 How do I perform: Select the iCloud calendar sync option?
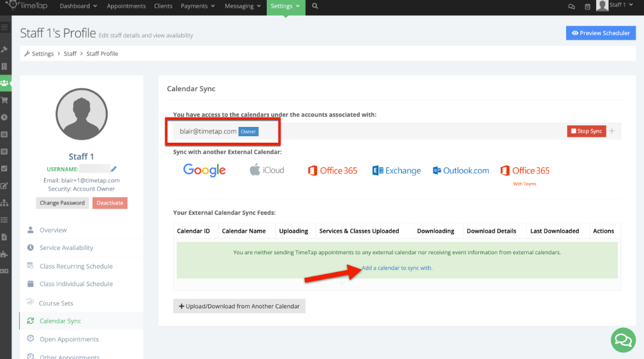click(267, 170)
